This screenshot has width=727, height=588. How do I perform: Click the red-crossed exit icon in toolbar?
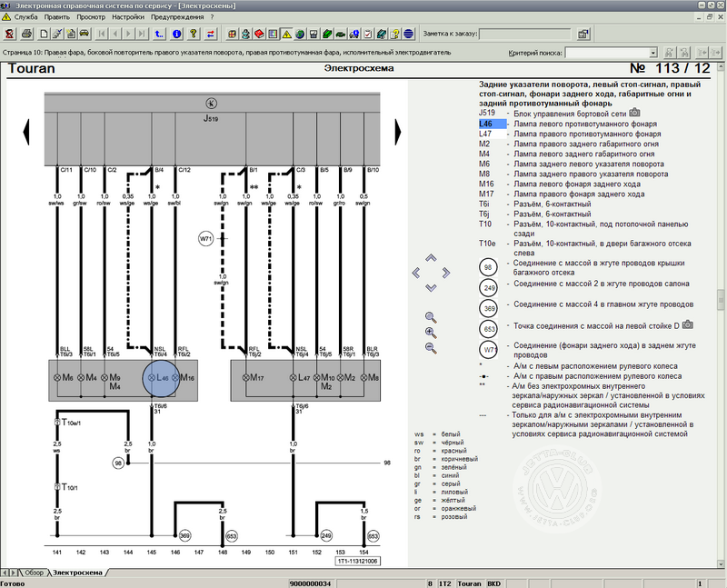point(9,34)
